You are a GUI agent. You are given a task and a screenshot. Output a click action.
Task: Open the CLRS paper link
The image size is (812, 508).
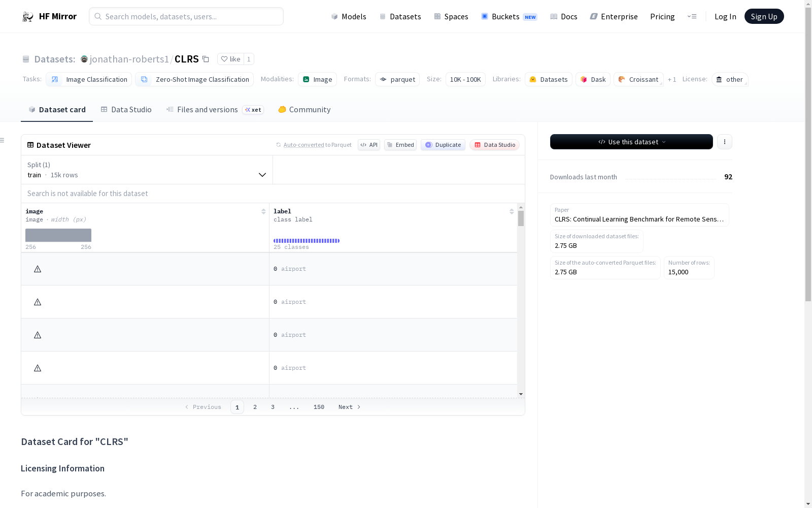coord(639,215)
